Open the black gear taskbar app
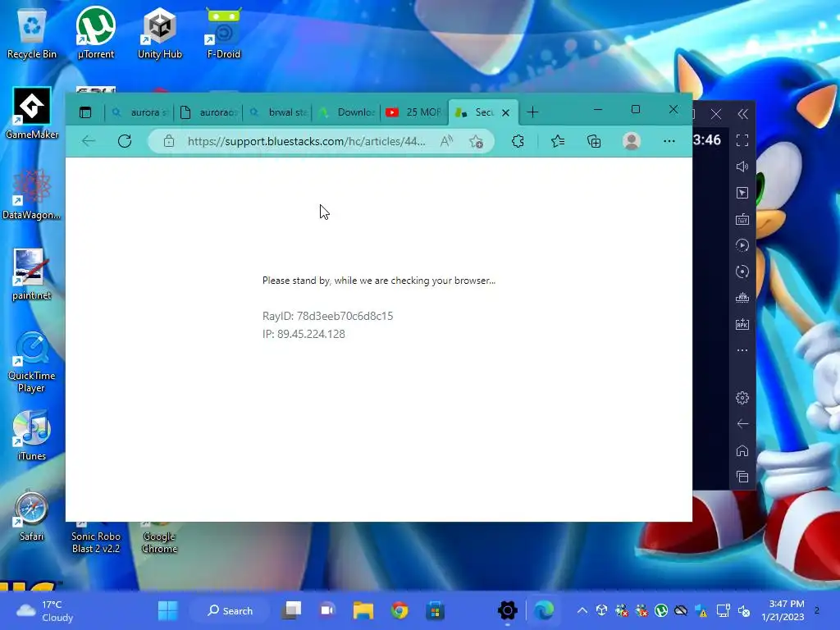The height and width of the screenshot is (630, 840). tap(507, 610)
